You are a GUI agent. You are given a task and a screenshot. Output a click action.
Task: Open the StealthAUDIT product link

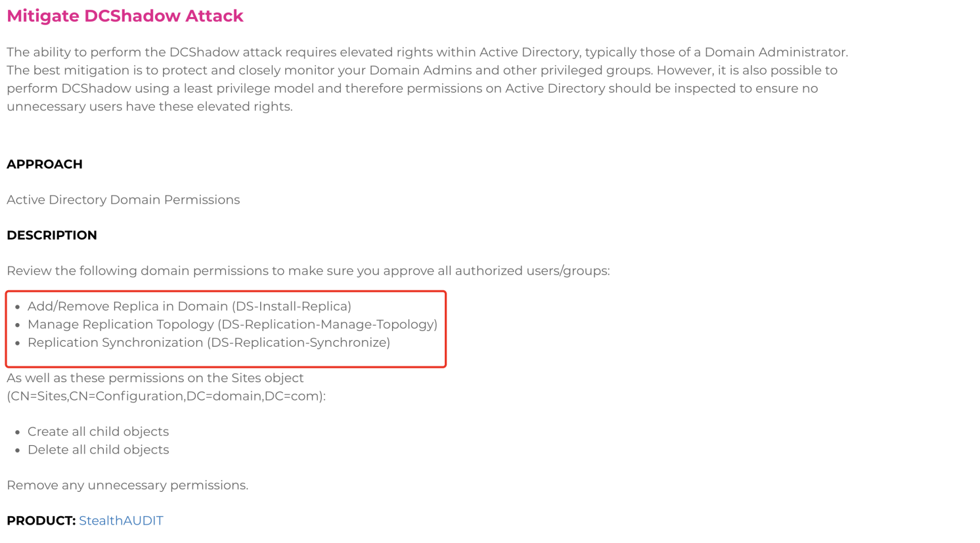(121, 521)
